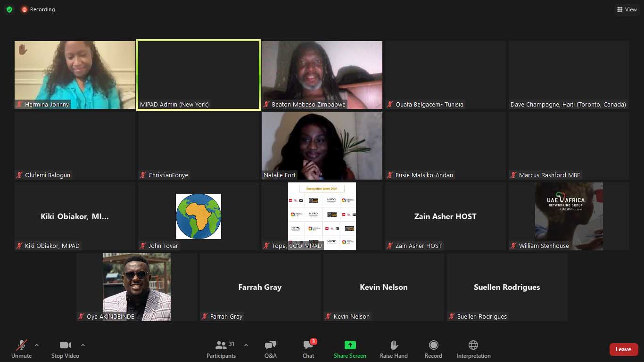Viewport: 644px width, 362px height.
Task: Click the red Leave button
Action: point(623,349)
